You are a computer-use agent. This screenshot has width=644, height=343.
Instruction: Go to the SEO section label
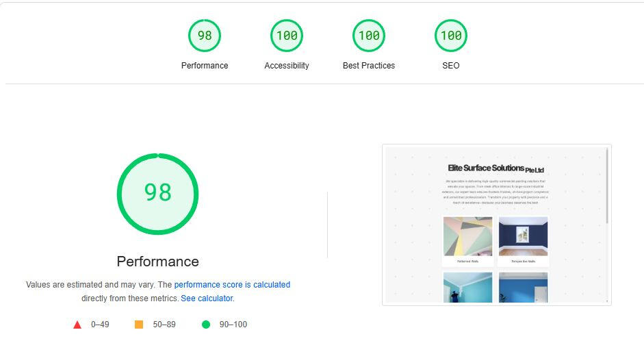[451, 66]
